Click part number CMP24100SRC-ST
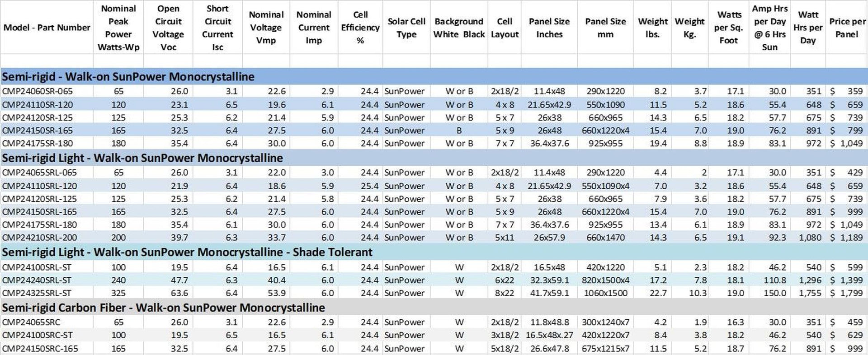Viewport: 868px width, 355px height. click(38, 335)
